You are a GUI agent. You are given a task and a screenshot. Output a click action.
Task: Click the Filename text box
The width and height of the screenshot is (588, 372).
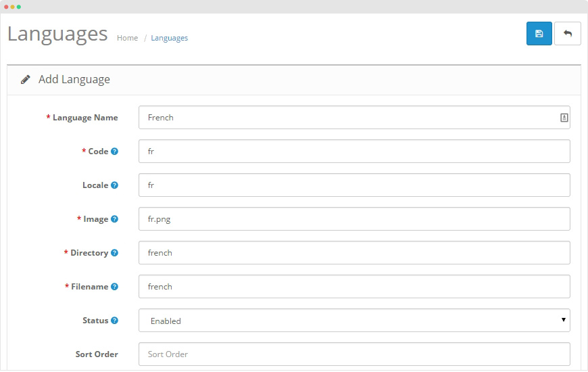(x=354, y=287)
